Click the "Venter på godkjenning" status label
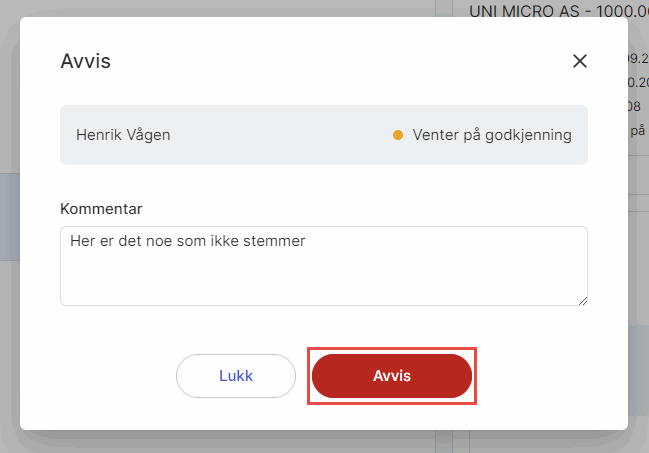Viewport: 649px width, 453px height. [x=492, y=135]
